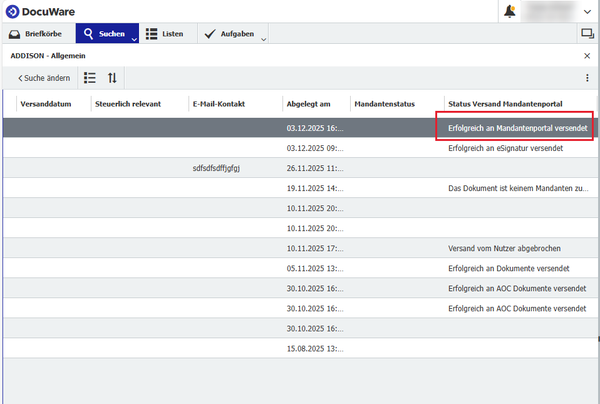Open the notifications bell

(x=510, y=11)
